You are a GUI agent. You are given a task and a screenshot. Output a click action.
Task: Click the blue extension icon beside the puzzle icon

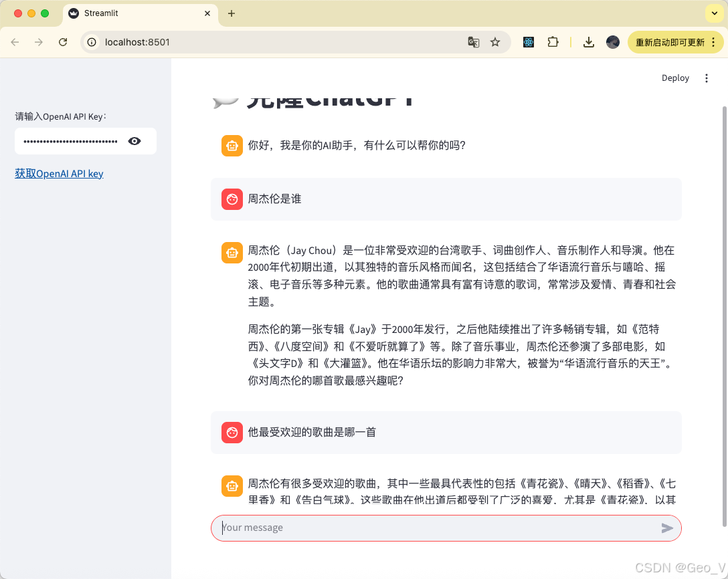pyautogui.click(x=529, y=41)
